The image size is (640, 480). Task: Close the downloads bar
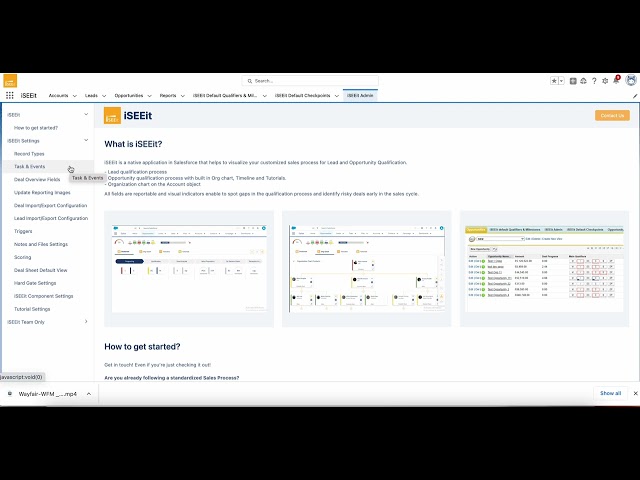click(x=636, y=393)
